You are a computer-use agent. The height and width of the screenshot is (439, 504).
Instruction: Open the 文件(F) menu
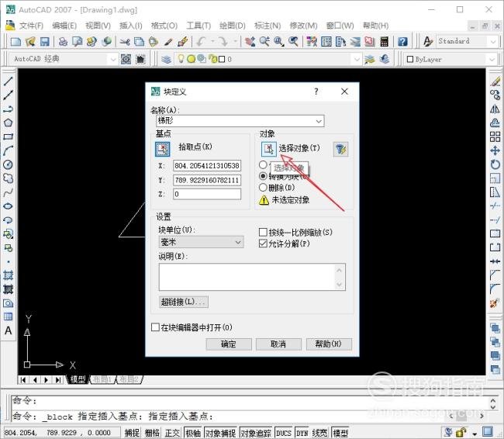[x=31, y=26]
